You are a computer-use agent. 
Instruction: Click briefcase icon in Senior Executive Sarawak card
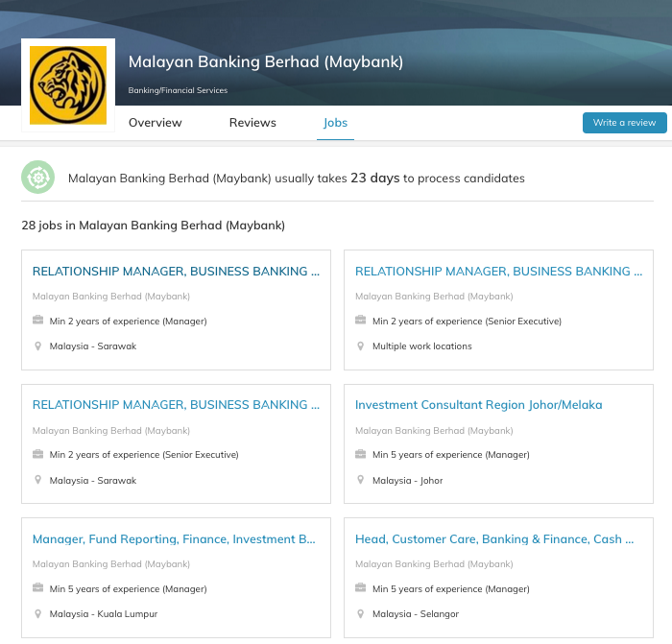(x=37, y=454)
